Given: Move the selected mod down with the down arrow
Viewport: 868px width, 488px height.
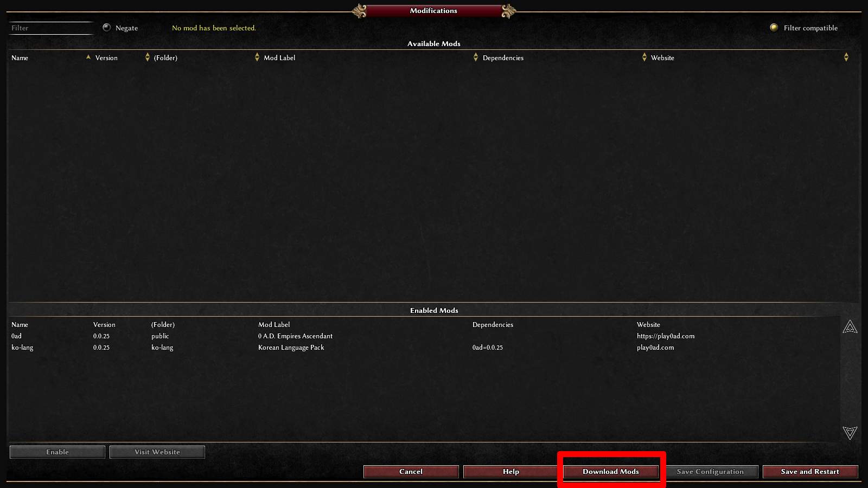Looking at the screenshot, I should 850,433.
